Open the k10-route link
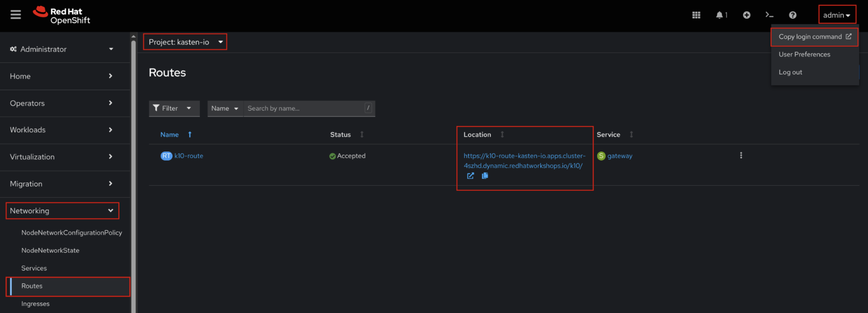Viewport: 868px width, 313px height. [x=188, y=156]
